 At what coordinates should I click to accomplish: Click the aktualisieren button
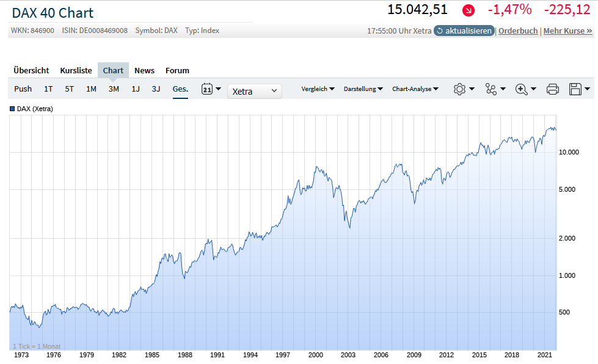coord(464,30)
